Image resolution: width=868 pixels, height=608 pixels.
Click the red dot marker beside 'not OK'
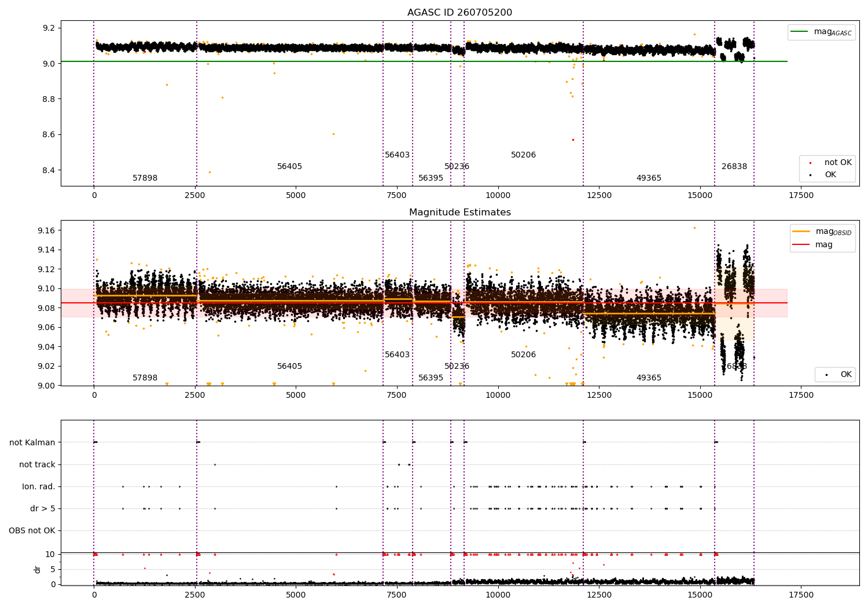coord(810,163)
